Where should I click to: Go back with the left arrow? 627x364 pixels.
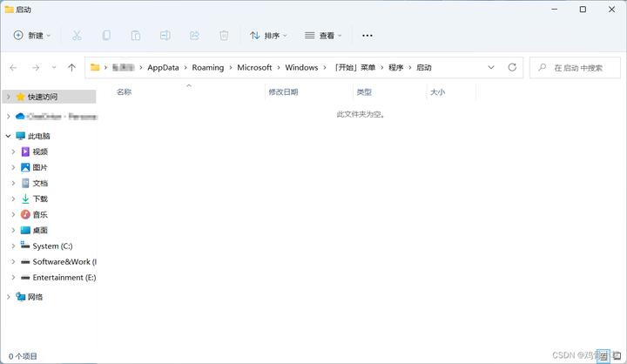pos(13,68)
